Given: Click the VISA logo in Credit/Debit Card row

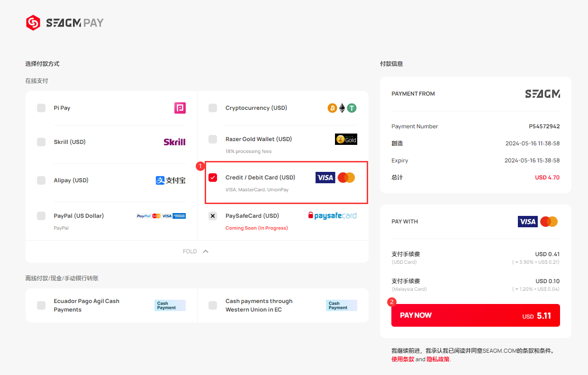Looking at the screenshot, I should [326, 178].
